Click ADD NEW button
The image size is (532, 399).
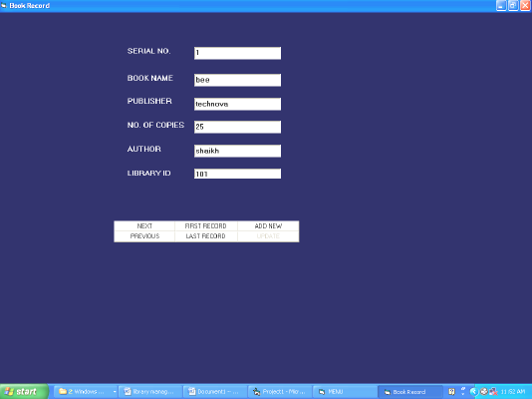tap(268, 226)
